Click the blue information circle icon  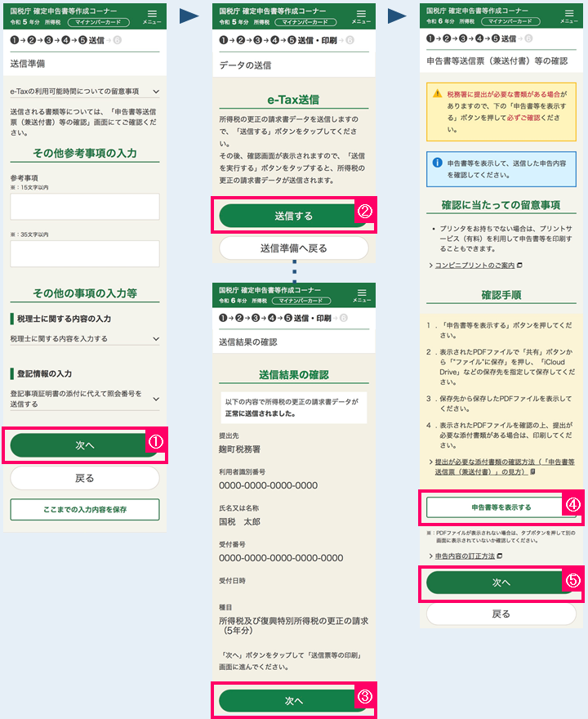[438, 163]
